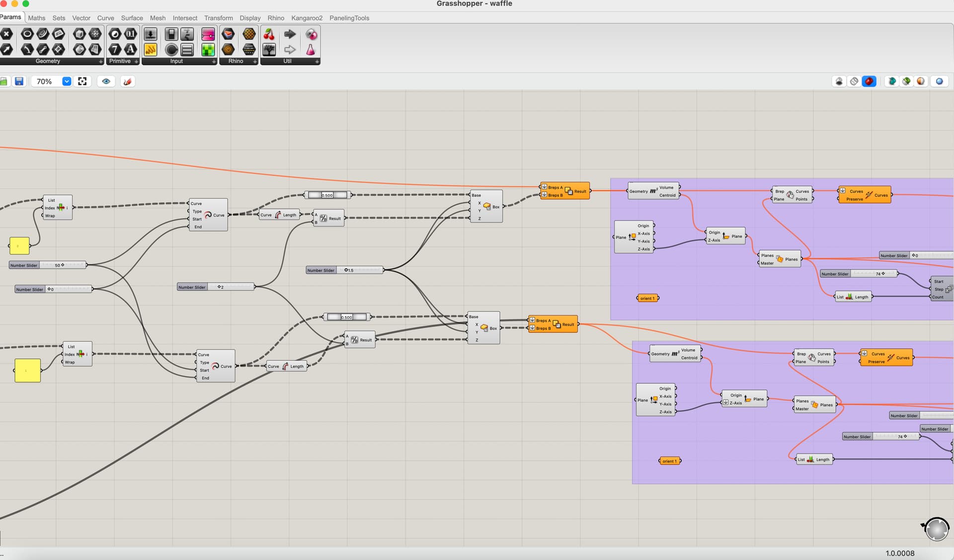
Task: Select the Circle parameter icon in Geometry
Action: [27, 34]
